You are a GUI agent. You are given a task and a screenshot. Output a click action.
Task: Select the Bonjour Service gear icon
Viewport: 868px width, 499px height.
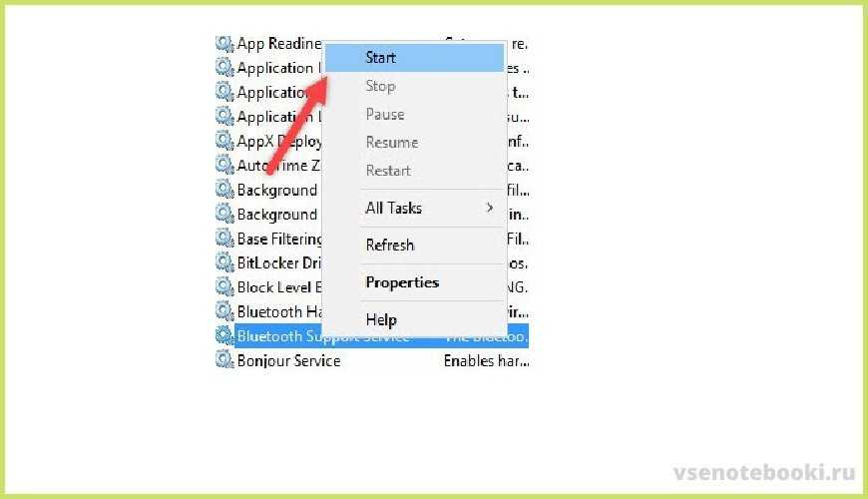tap(224, 360)
